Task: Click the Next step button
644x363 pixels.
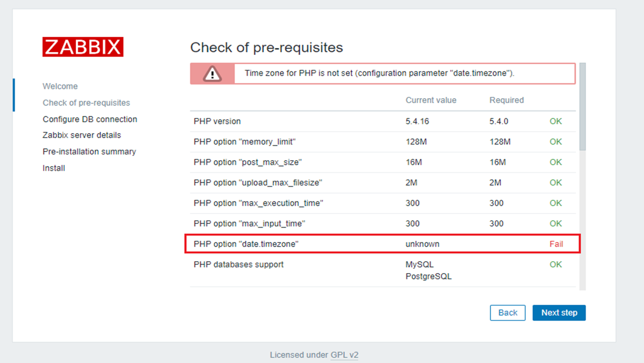Action: 559,313
